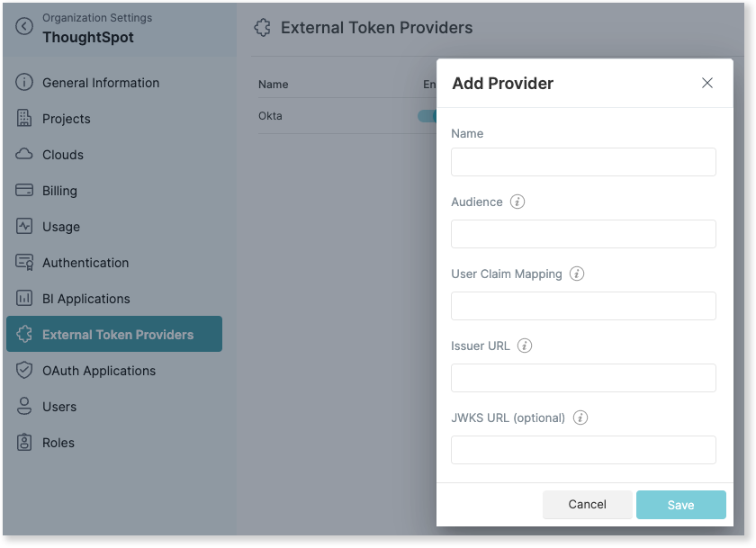
Task: Open the Authentication settings section
Action: pos(85,262)
